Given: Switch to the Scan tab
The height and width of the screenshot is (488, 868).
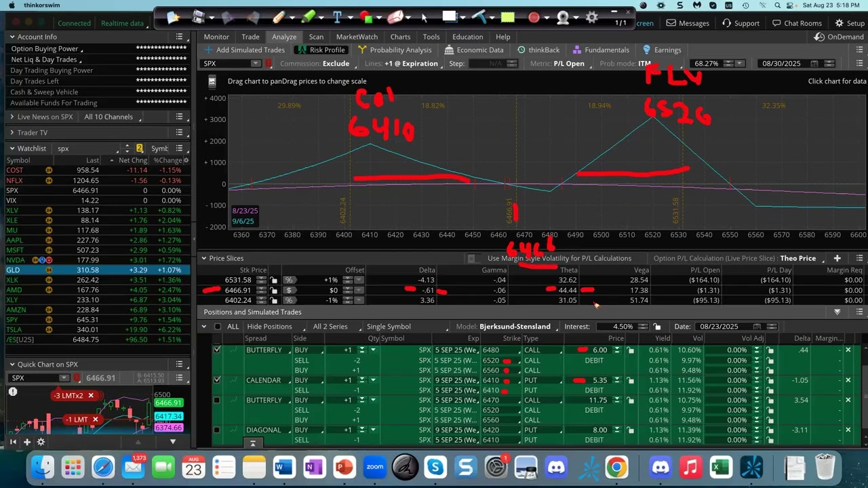Looking at the screenshot, I should pyautogui.click(x=316, y=37).
